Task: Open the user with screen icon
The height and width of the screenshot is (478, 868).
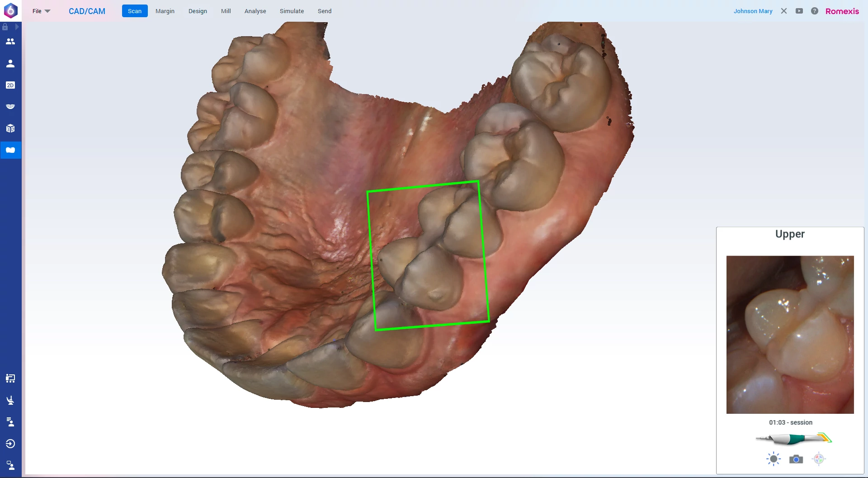Action: (x=10, y=465)
